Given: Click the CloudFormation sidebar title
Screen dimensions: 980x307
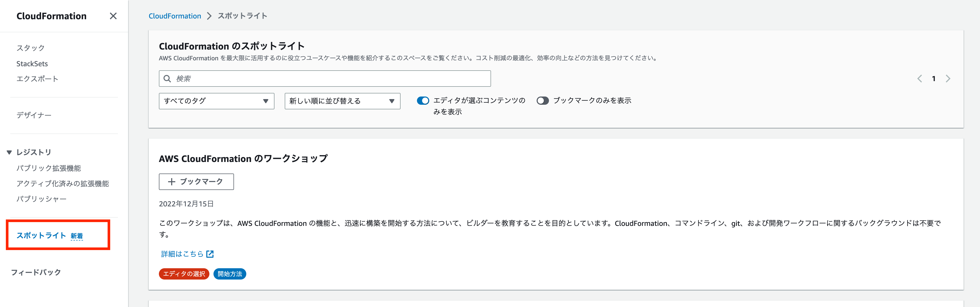Looking at the screenshot, I should (x=51, y=16).
